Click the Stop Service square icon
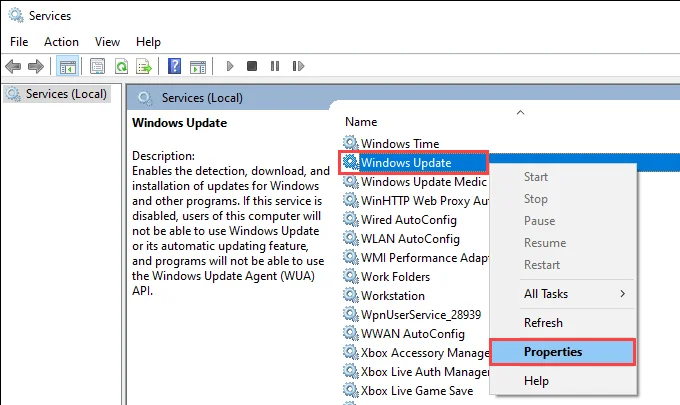 click(252, 66)
